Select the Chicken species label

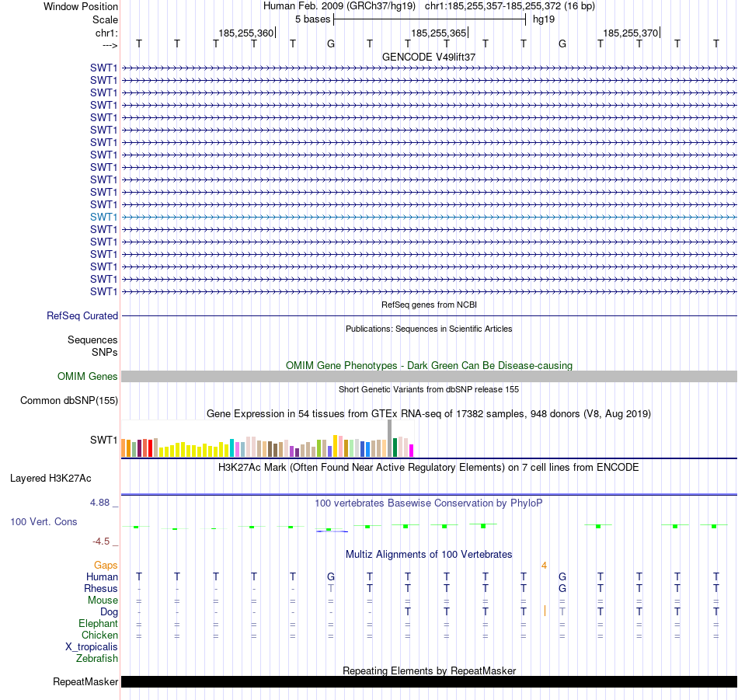[x=99, y=635]
